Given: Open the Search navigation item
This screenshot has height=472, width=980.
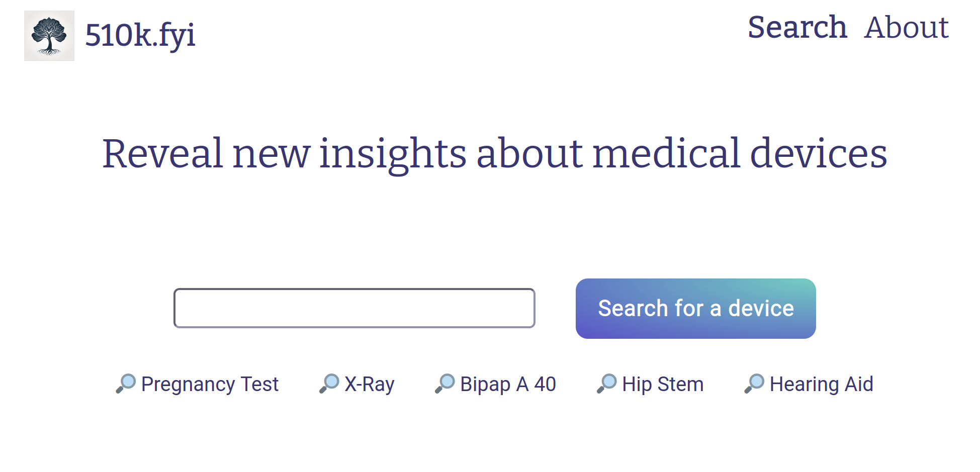Looking at the screenshot, I should [x=797, y=27].
